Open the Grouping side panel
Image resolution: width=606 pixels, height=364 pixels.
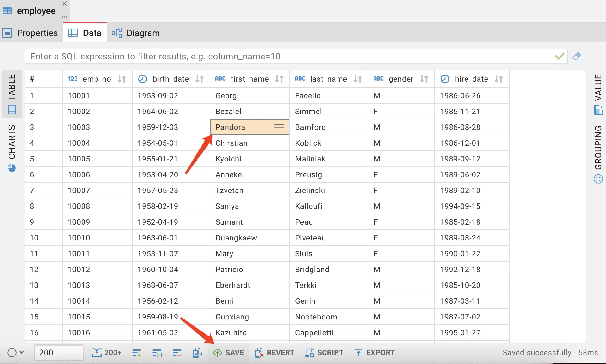click(x=598, y=154)
